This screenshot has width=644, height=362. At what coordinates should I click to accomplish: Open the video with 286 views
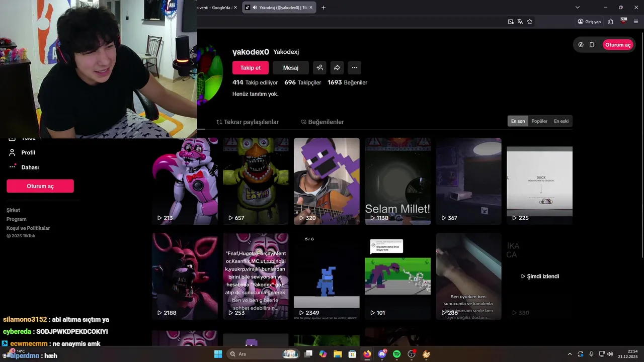click(x=468, y=276)
